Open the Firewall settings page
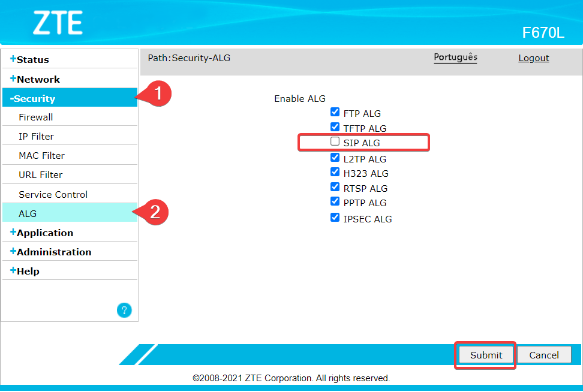Screen dimensions: 583x392 pyautogui.click(x=36, y=117)
